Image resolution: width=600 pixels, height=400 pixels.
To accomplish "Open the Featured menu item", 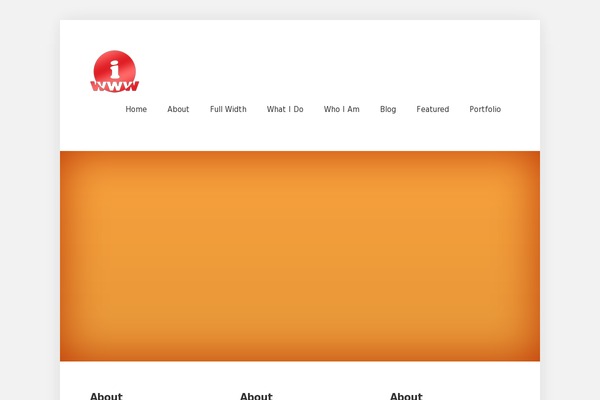I will (433, 109).
